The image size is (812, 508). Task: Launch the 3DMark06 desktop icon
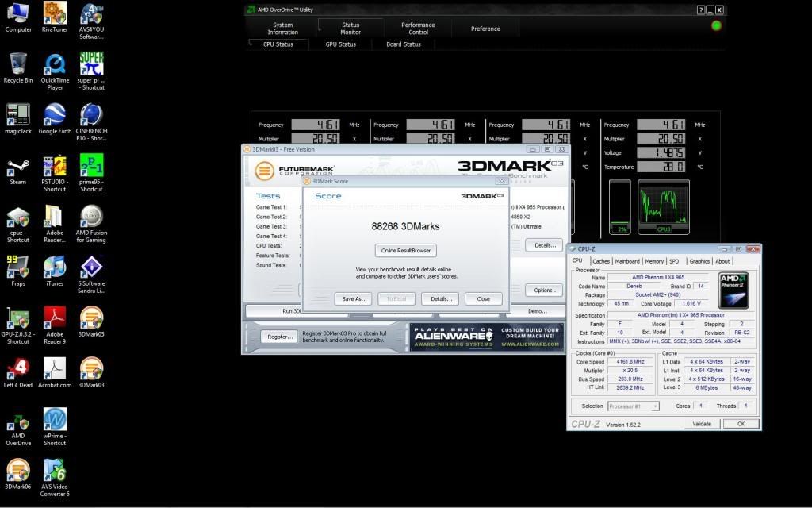(x=18, y=475)
